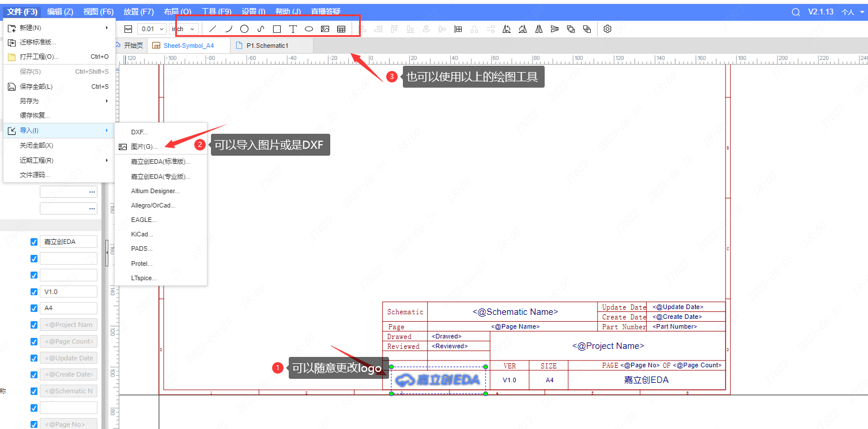Select <@Project Name> text on canvas
This screenshot has height=429, width=868.
(608, 346)
